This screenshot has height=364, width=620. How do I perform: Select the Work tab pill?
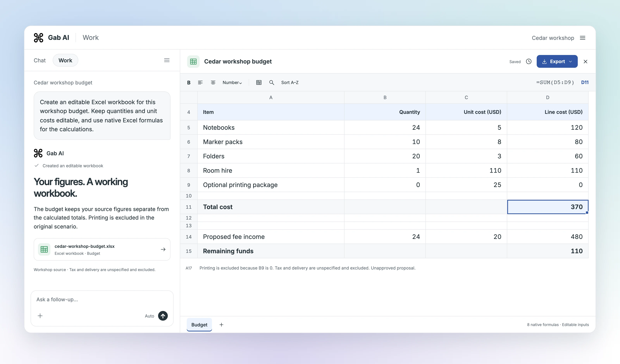[x=65, y=60]
